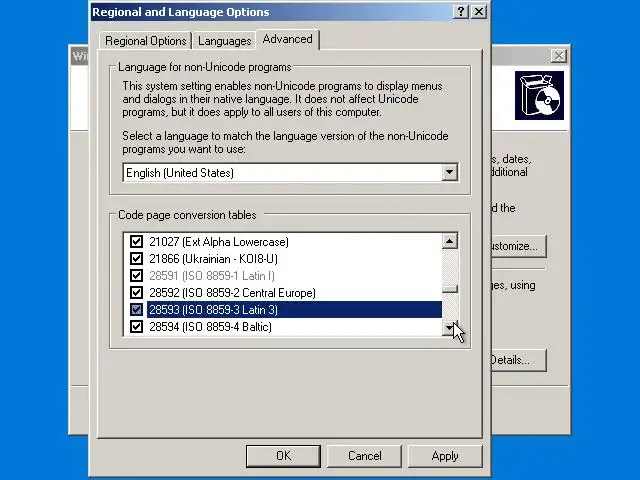Click the scroll down arrow in code page list
The height and width of the screenshot is (480, 640).
click(449, 327)
